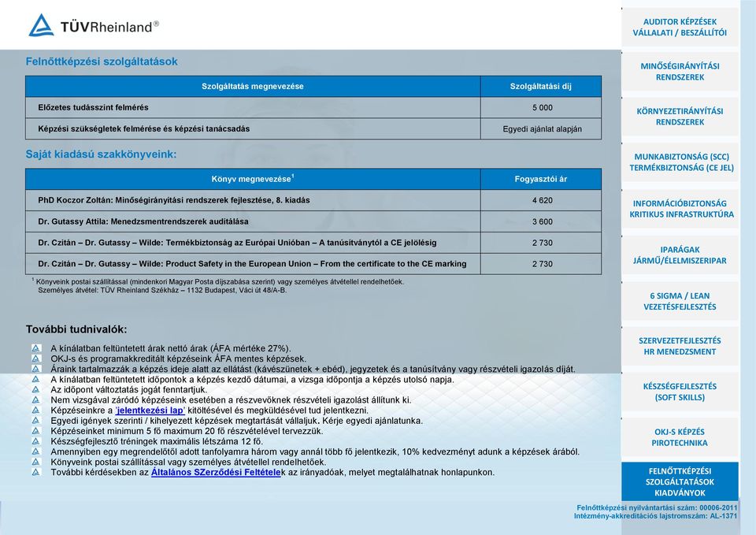Select Felnőttképzési szolgáltatások kiadványok tab
Viewport: 756px width, 535px height.
[680, 481]
